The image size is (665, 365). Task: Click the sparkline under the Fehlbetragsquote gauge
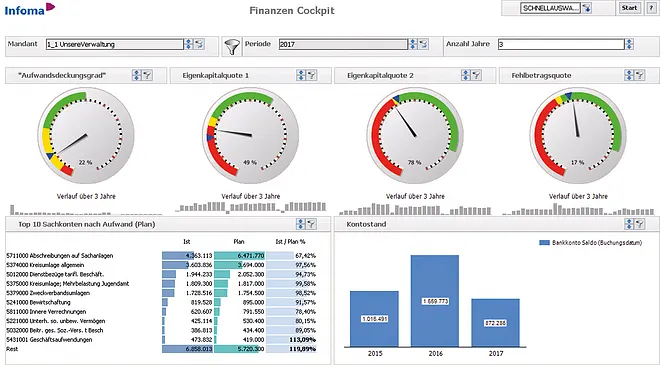point(578,209)
